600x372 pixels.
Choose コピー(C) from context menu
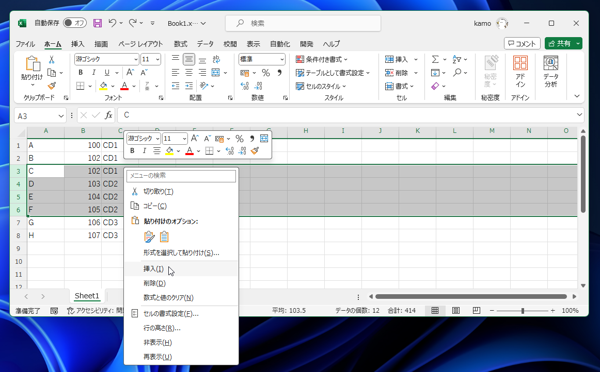pos(181,206)
